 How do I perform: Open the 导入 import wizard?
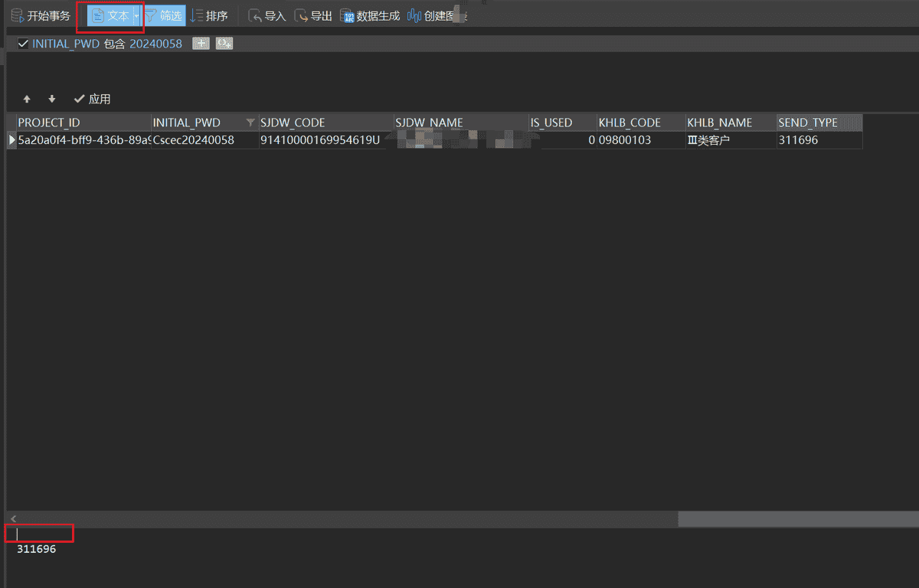pyautogui.click(x=267, y=16)
